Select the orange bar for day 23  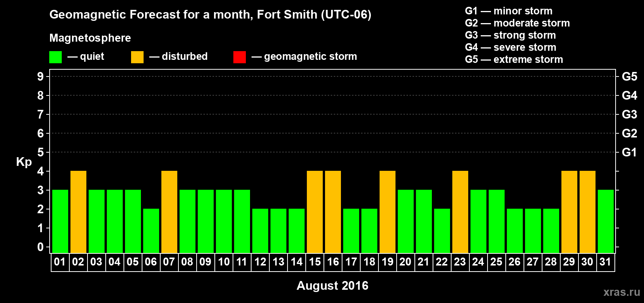[x=460, y=212]
